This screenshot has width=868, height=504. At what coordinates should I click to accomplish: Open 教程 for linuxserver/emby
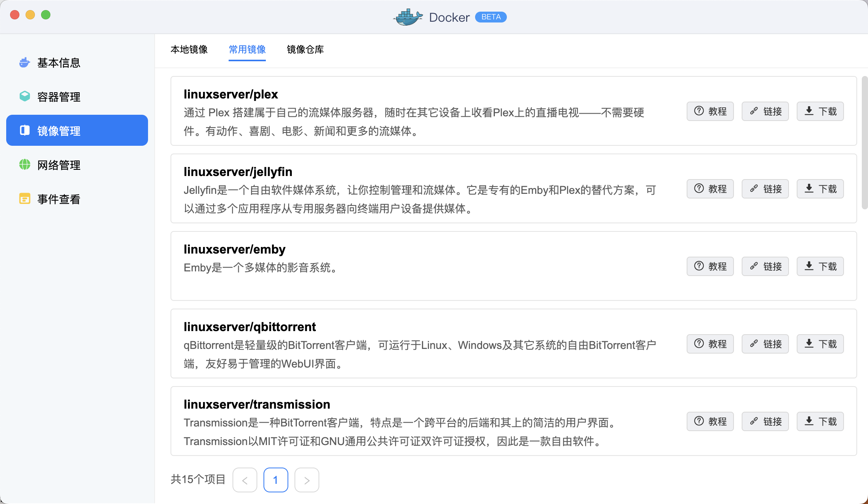click(x=710, y=266)
